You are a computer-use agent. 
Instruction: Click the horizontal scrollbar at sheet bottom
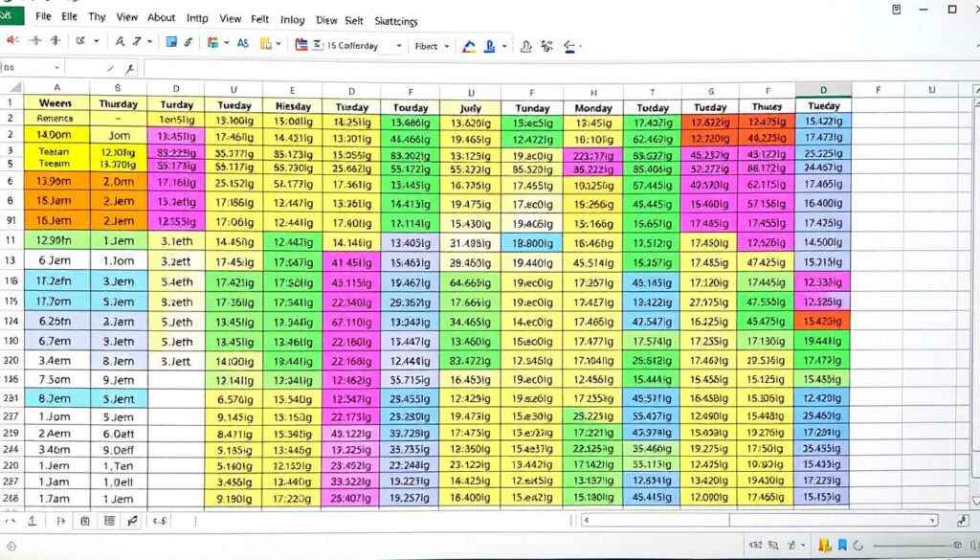tap(756, 520)
